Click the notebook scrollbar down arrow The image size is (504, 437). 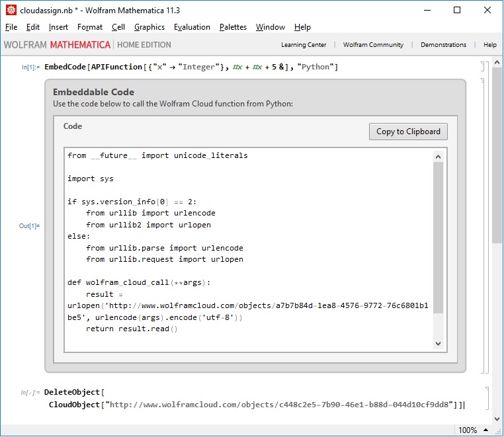tap(497, 419)
